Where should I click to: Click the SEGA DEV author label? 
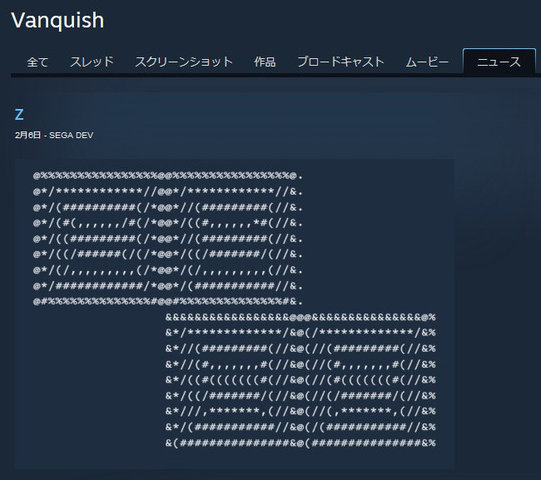tap(71, 135)
